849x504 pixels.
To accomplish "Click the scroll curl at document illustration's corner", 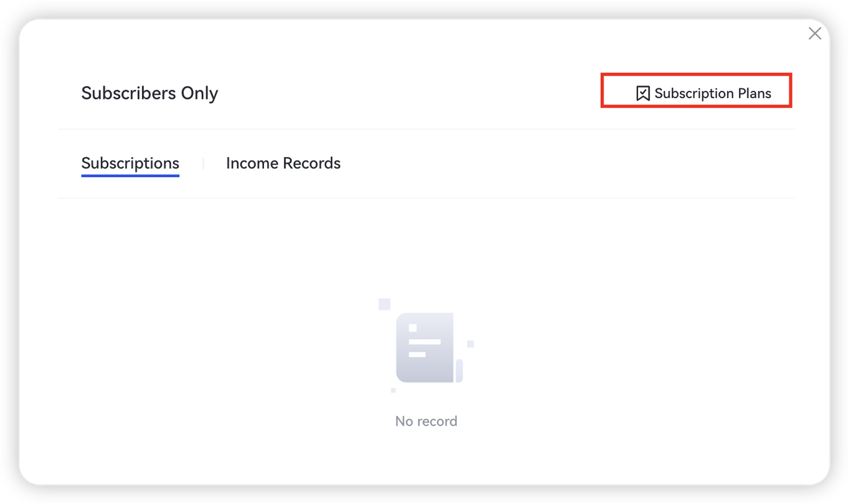I will click(x=458, y=371).
